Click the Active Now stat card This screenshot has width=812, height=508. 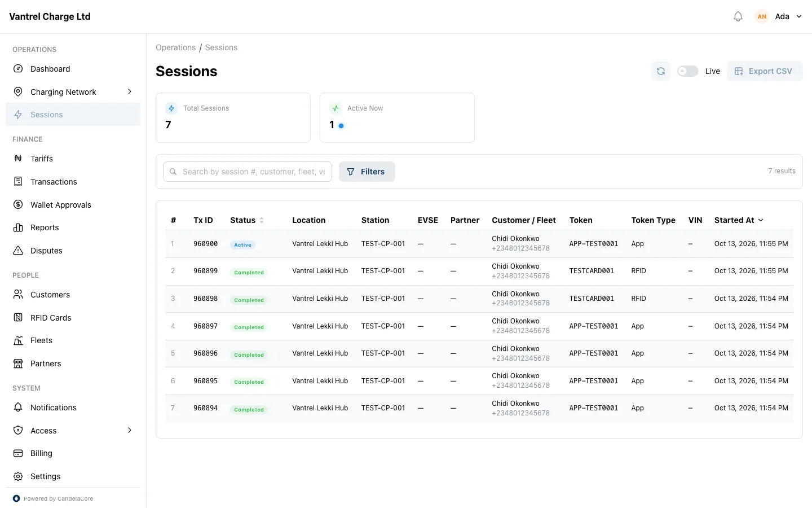click(x=397, y=117)
